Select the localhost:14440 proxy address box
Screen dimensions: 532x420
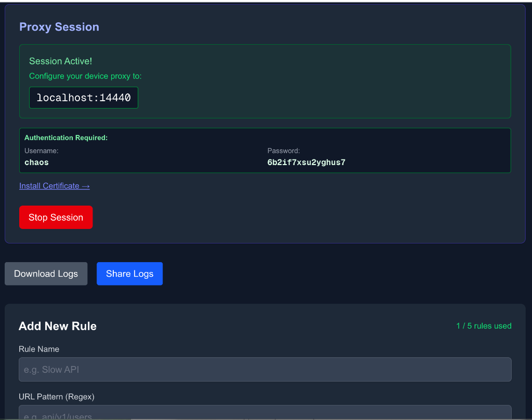pos(84,98)
